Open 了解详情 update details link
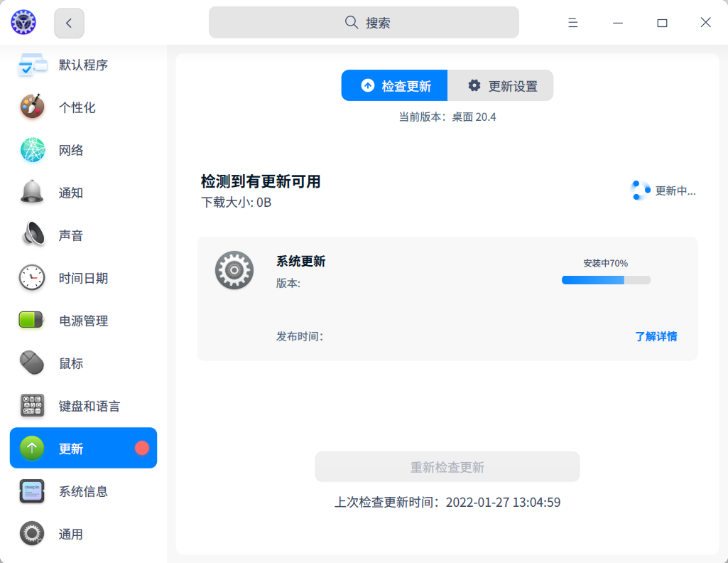Screen dimensions: 728x563 click(655, 336)
